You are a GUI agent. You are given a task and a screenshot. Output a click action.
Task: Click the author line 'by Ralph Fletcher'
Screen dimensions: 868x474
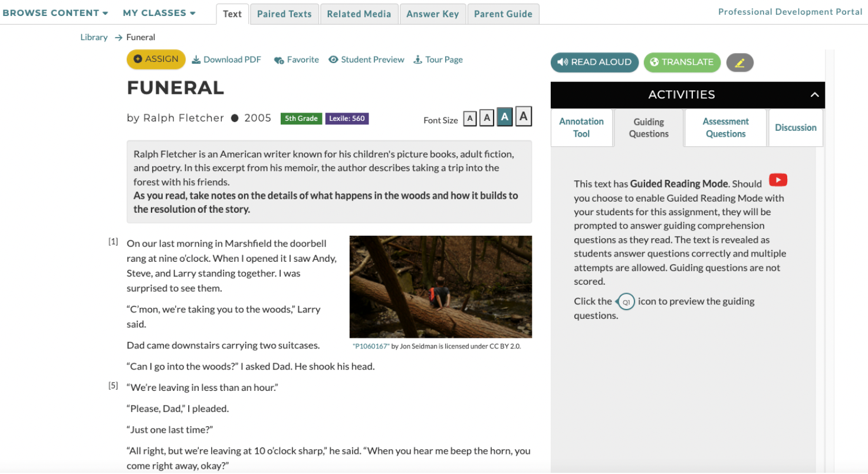click(175, 118)
